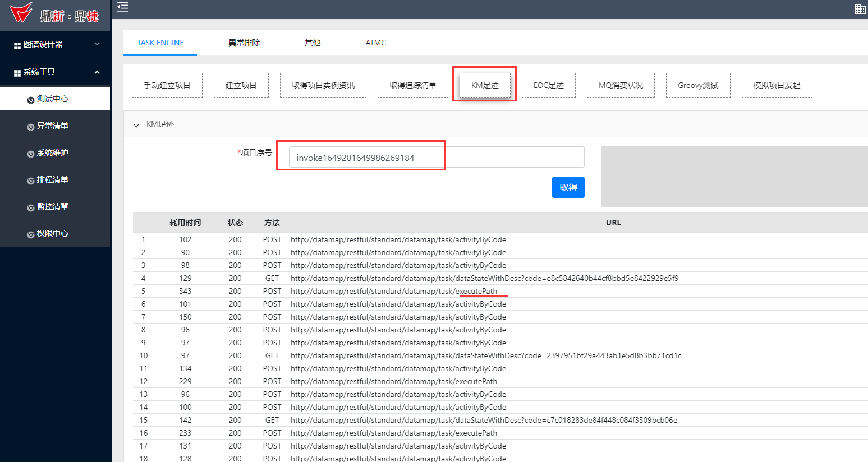Click the row 17 activityByCode URL

pos(398,446)
